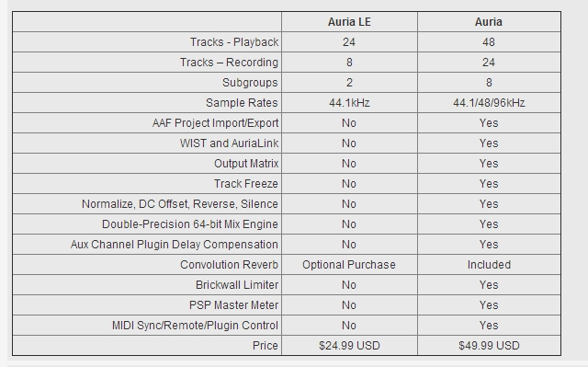
Task: Click the Auria LE column header
Action: pyautogui.click(x=349, y=22)
